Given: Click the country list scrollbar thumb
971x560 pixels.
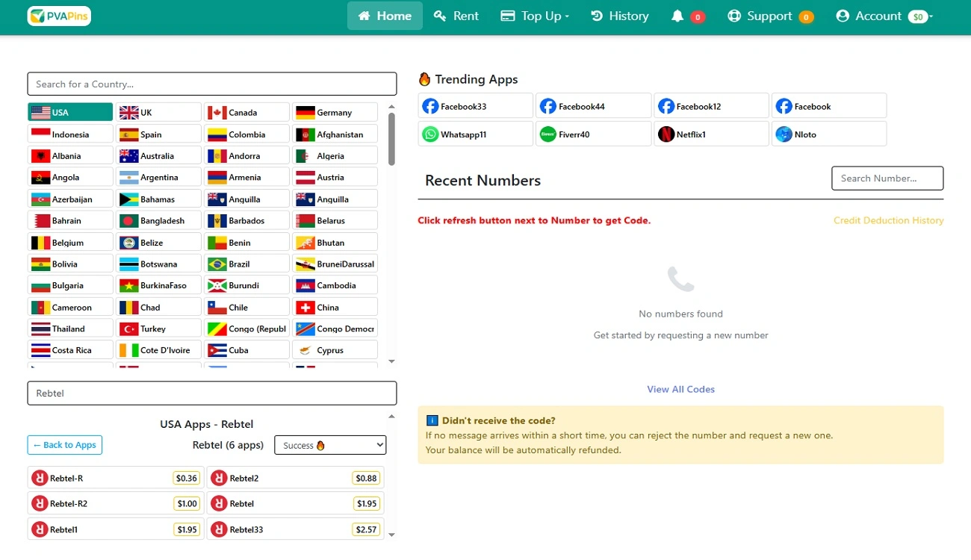Looking at the screenshot, I should coord(391,139).
